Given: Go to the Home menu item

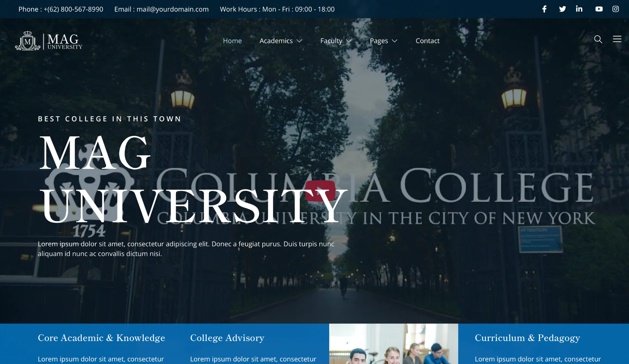Looking at the screenshot, I should click(232, 41).
